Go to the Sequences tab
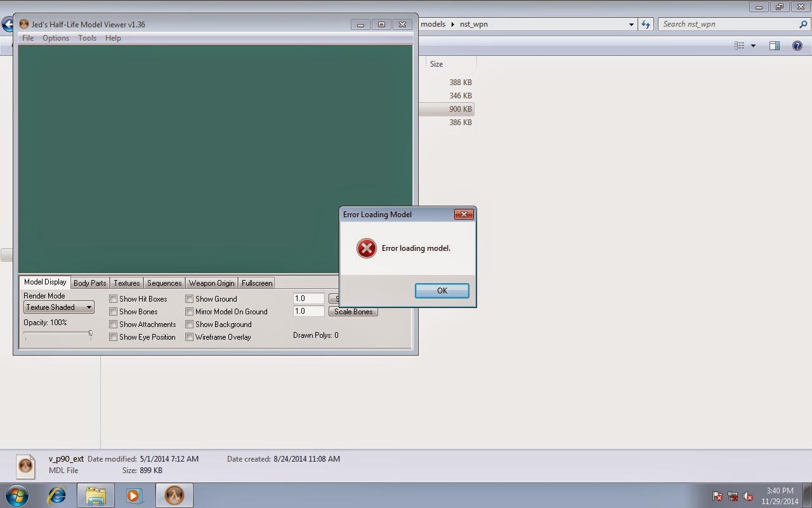812x508 pixels. click(x=164, y=283)
